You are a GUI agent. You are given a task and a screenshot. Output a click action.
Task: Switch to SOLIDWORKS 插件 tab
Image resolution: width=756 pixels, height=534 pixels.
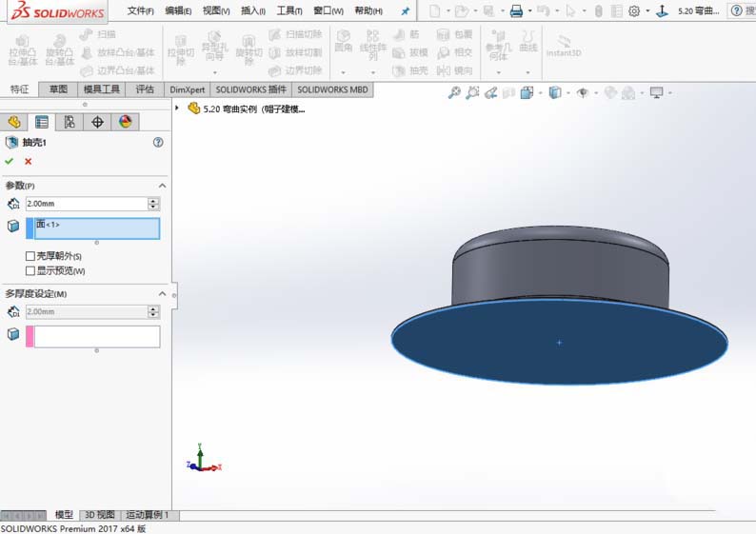(250, 89)
